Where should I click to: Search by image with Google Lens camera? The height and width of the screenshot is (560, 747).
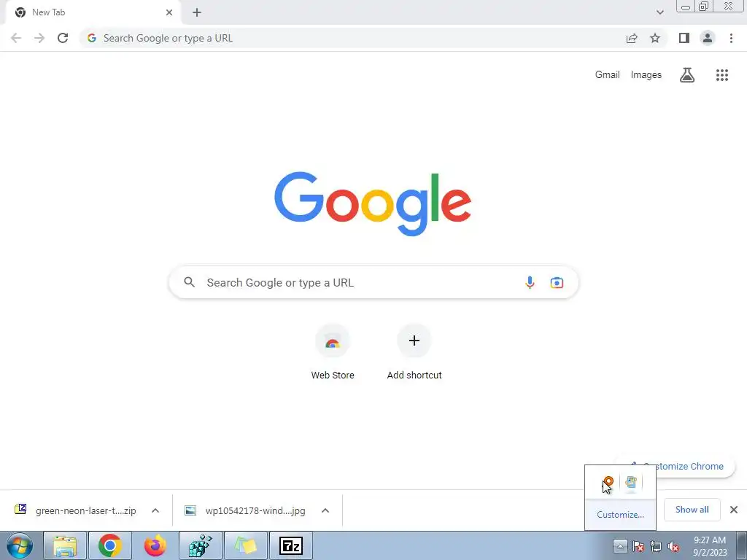click(557, 282)
